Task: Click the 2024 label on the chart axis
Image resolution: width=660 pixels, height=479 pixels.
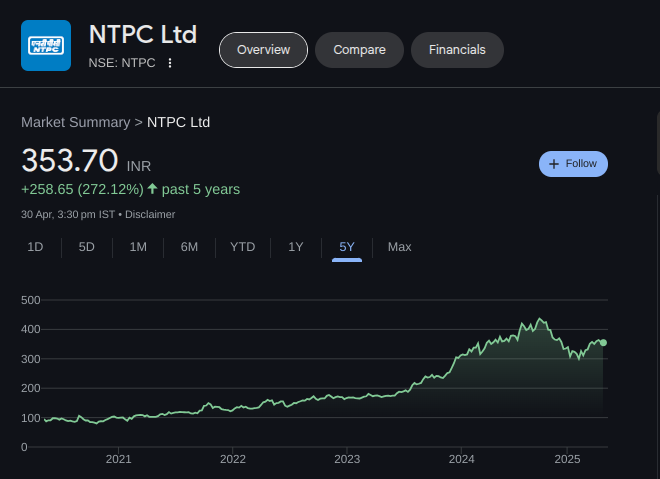Action: tap(461, 459)
